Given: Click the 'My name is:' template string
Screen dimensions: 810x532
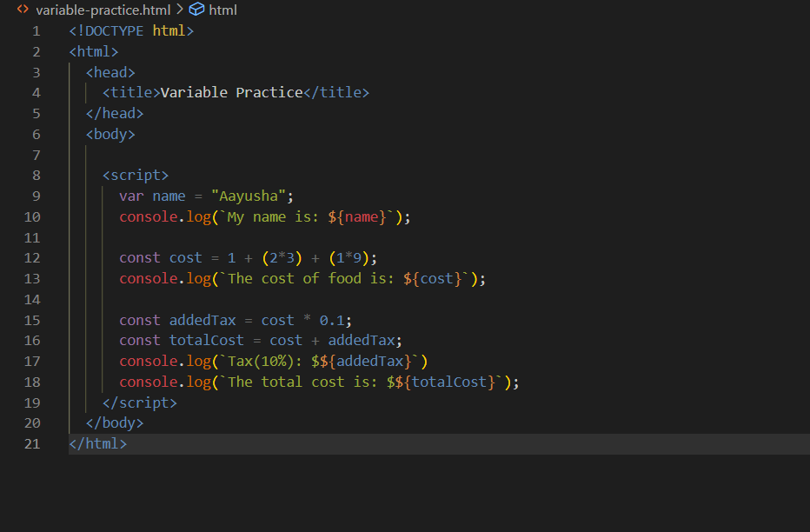Looking at the screenshot, I should (x=273, y=217).
